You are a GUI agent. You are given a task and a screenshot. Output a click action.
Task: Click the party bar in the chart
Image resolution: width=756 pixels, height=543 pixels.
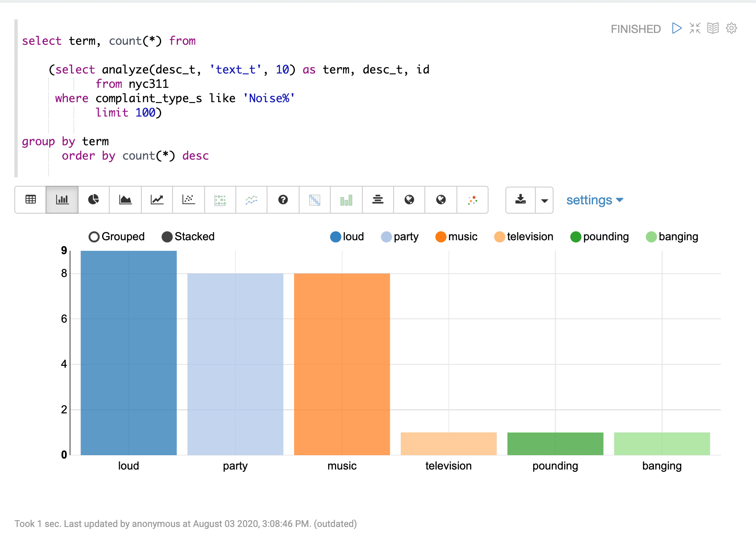pyautogui.click(x=235, y=363)
